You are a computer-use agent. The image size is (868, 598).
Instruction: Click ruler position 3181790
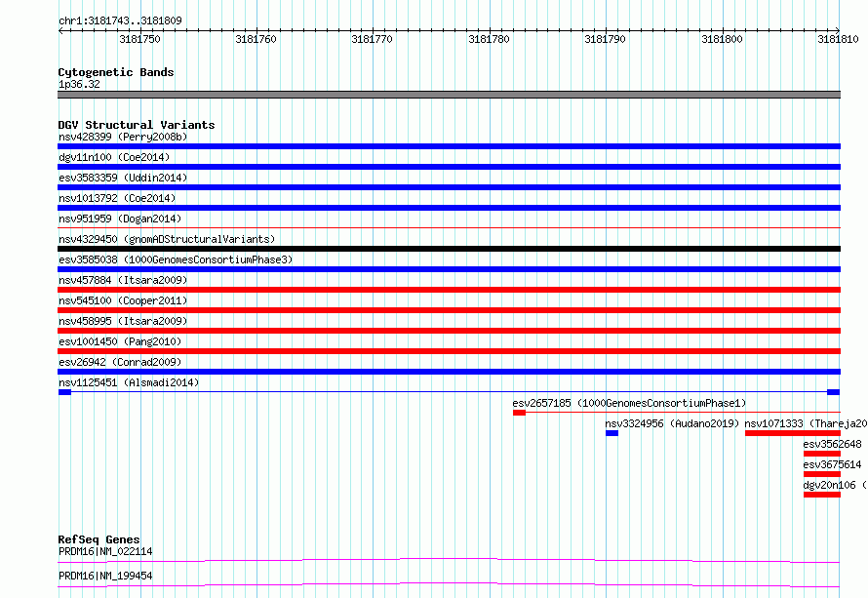(x=605, y=39)
